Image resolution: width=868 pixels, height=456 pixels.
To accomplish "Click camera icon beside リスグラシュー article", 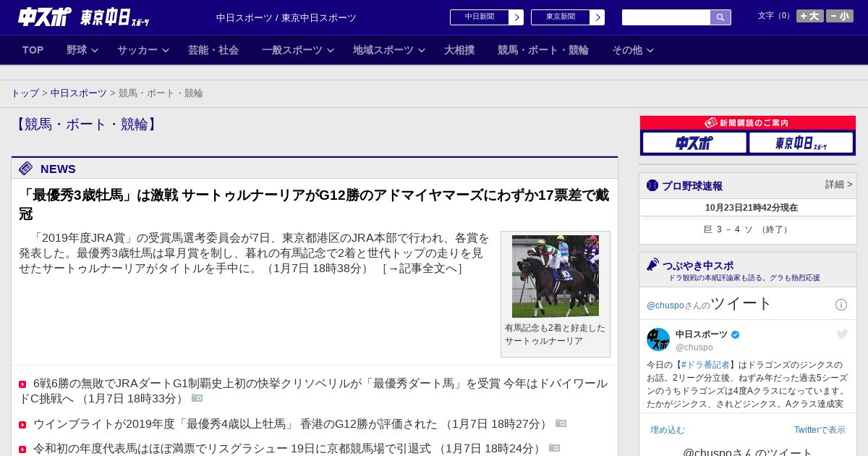I will point(554,448).
